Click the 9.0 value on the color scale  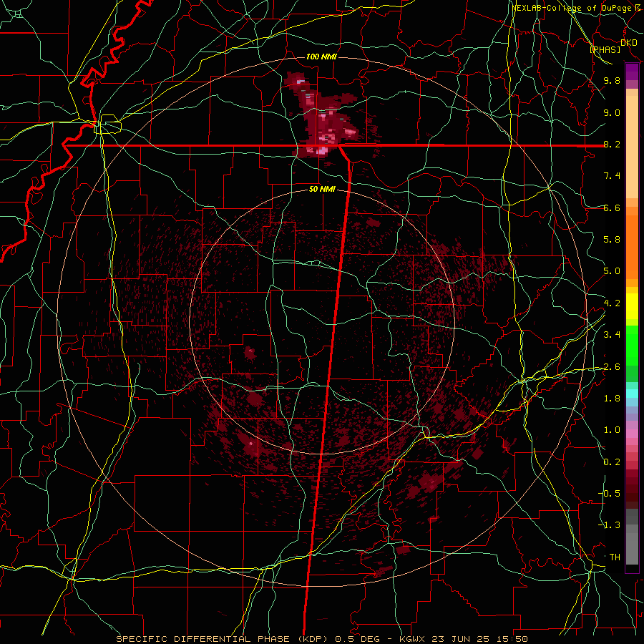tap(612, 112)
